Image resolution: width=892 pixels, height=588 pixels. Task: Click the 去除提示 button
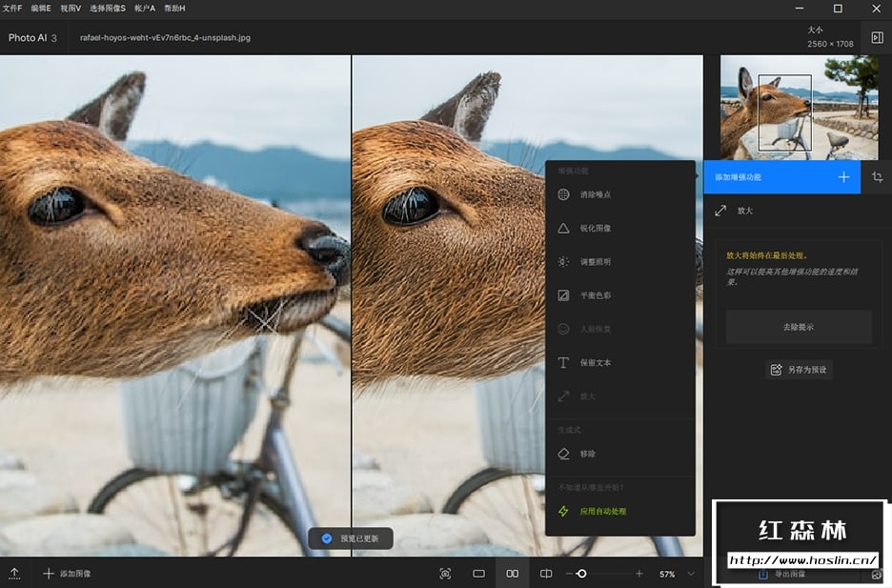[799, 327]
